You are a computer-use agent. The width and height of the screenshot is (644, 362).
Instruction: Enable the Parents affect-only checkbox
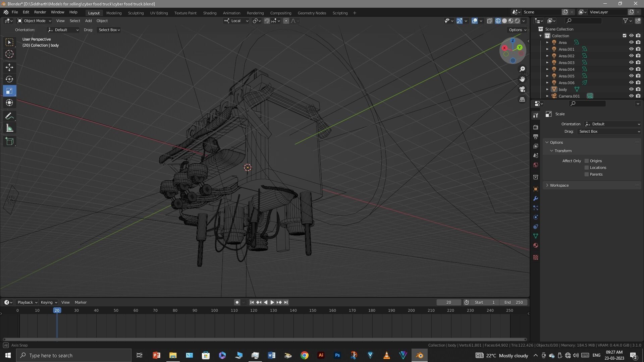coord(587,174)
